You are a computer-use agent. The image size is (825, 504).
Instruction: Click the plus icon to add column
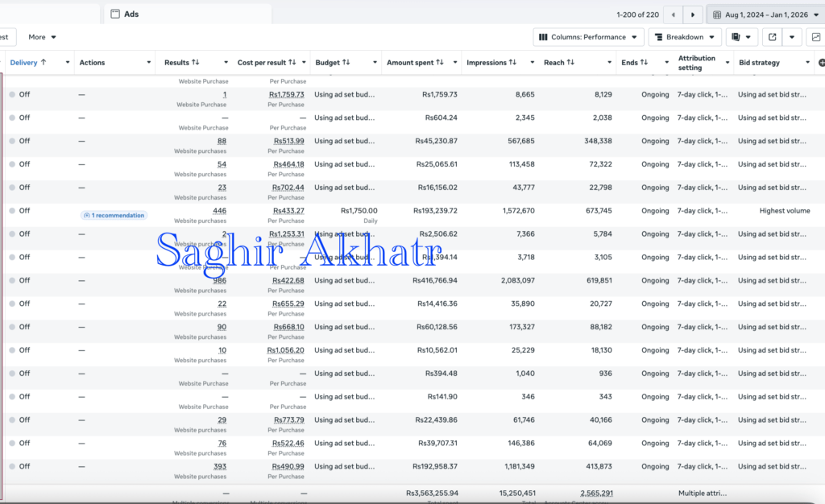tap(821, 63)
